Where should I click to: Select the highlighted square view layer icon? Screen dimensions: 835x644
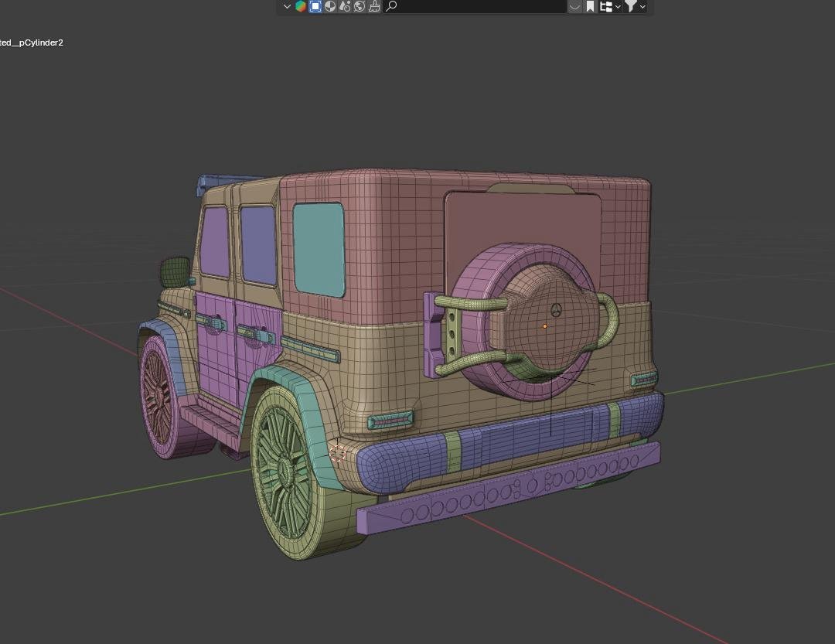click(x=315, y=6)
